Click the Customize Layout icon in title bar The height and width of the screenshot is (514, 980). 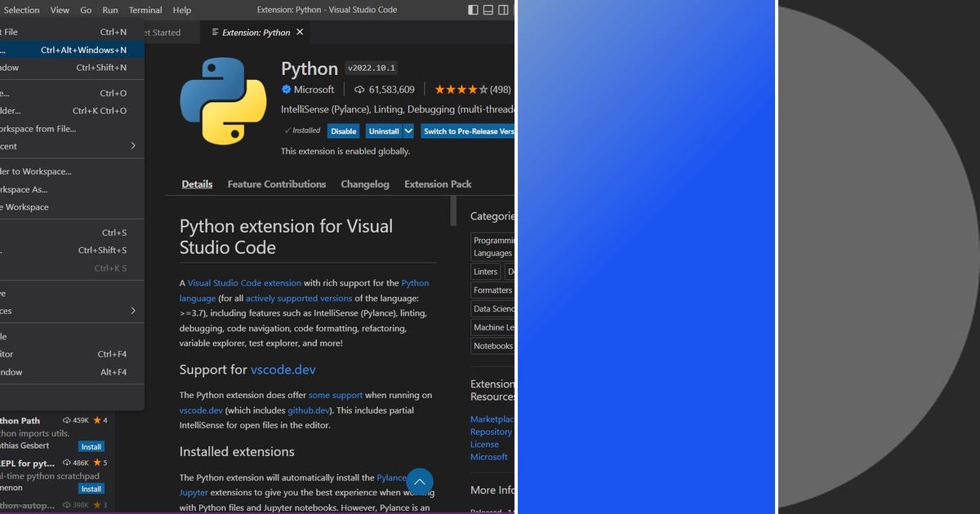click(512, 9)
